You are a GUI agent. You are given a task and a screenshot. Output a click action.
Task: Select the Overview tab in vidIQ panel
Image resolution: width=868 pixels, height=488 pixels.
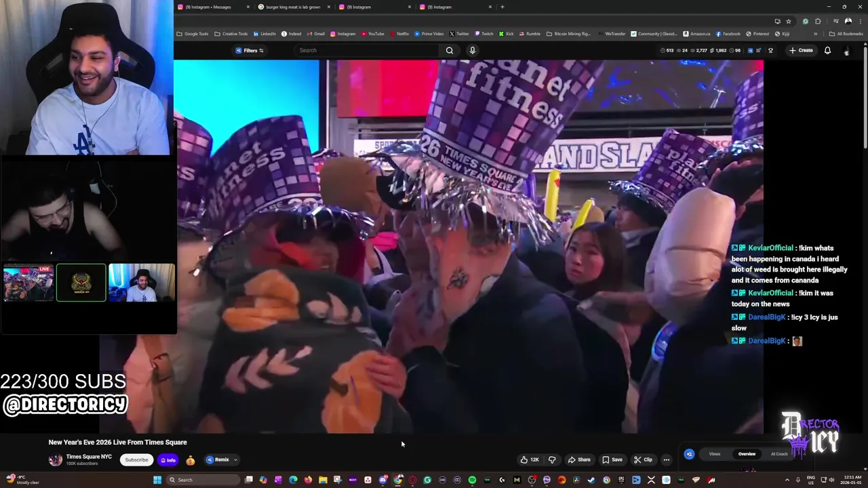click(x=747, y=454)
